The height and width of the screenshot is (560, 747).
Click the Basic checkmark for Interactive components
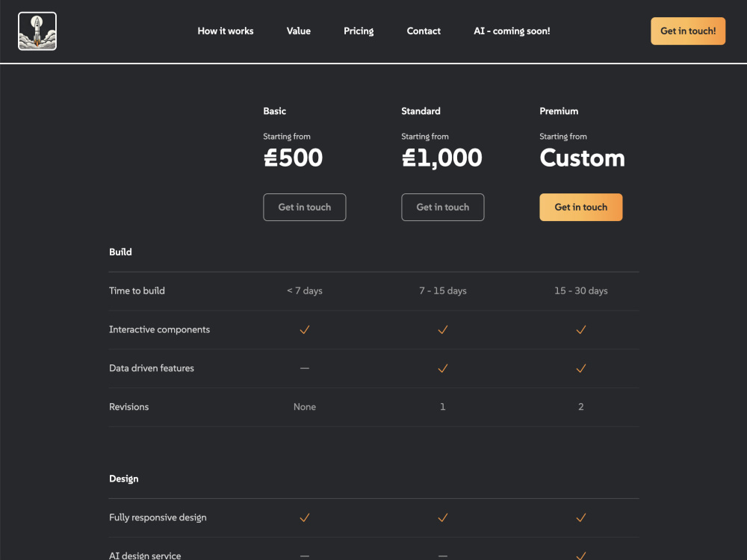[x=305, y=329]
